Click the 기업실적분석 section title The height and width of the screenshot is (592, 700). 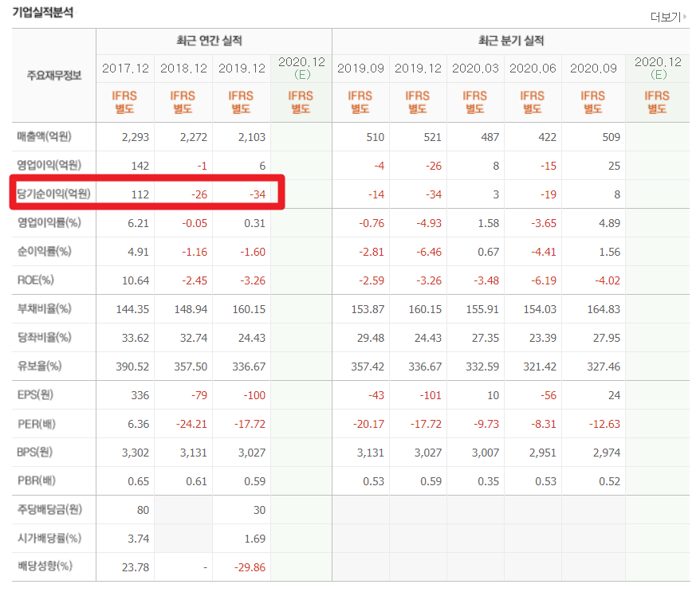(43, 13)
